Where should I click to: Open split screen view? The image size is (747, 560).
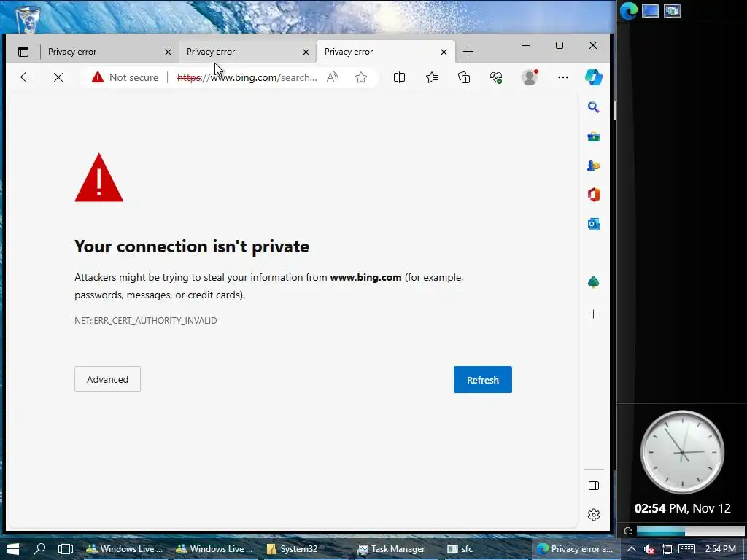399,77
